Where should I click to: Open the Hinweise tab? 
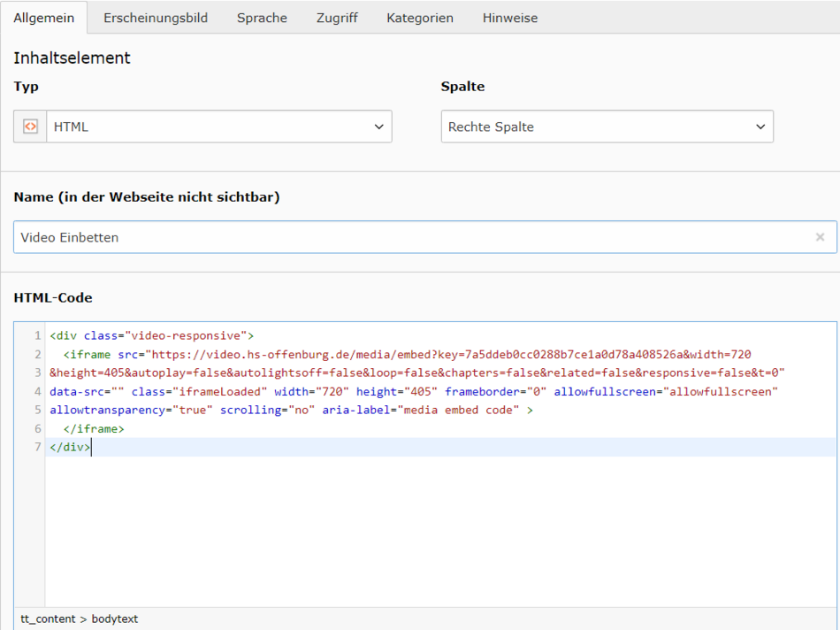pyautogui.click(x=510, y=18)
